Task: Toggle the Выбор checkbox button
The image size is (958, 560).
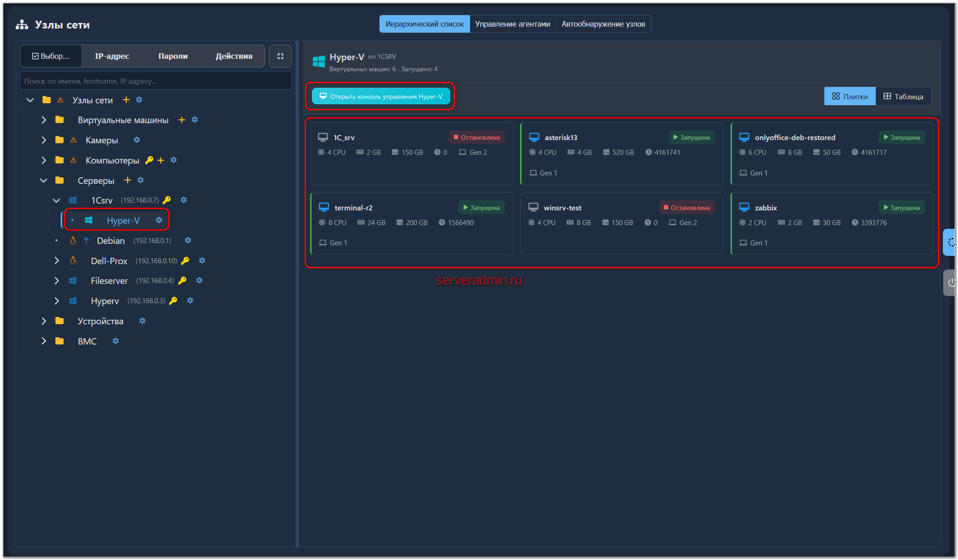Action: [x=51, y=56]
